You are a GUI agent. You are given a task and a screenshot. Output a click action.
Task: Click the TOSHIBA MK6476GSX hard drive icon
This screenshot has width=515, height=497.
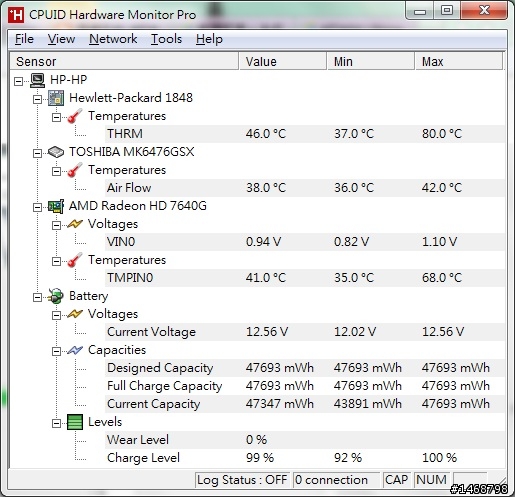coord(56,152)
